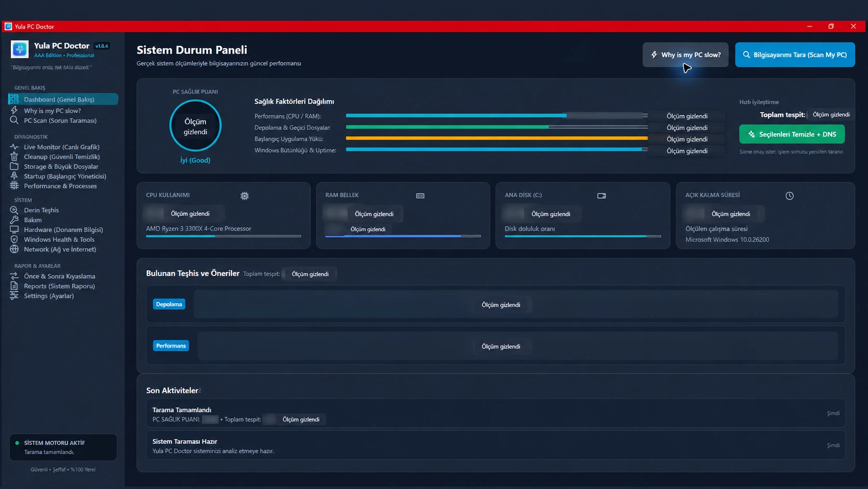Screen dimensions: 868x489
Task: Click the Güvenli • Şeffaf • %100 Yerel footer
Action: (63, 469)
